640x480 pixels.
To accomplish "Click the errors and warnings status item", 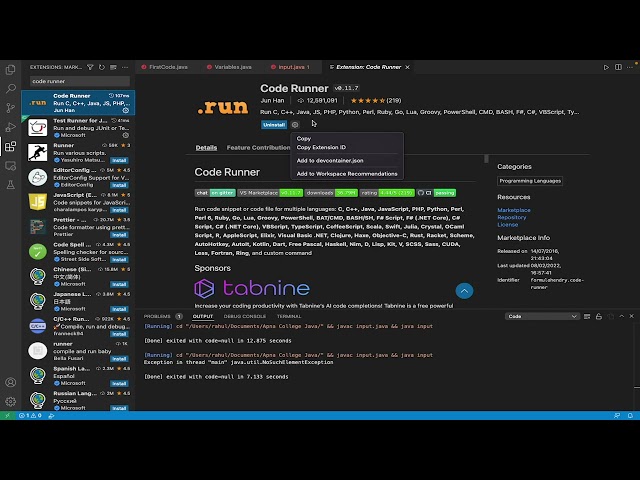I will 31,416.
